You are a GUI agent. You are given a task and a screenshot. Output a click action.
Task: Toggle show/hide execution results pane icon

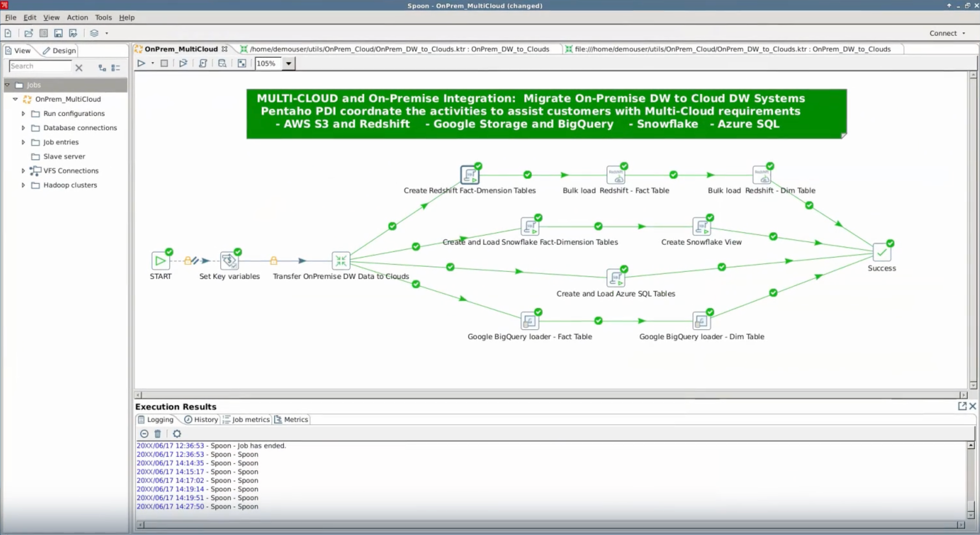point(242,63)
